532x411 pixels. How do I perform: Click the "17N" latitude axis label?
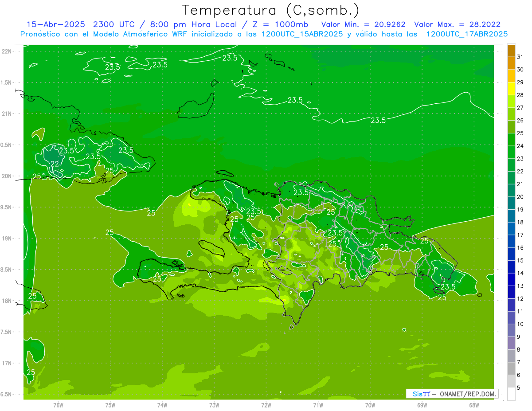7,363
